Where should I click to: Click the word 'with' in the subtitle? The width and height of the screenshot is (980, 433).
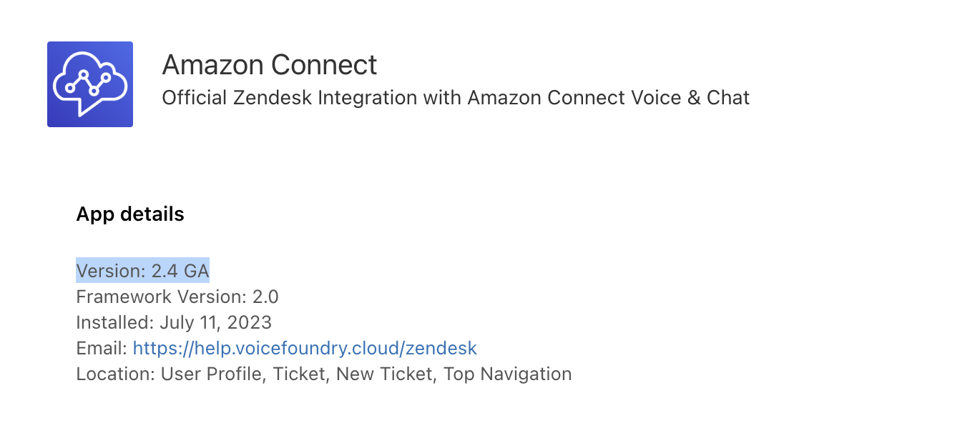click(443, 97)
